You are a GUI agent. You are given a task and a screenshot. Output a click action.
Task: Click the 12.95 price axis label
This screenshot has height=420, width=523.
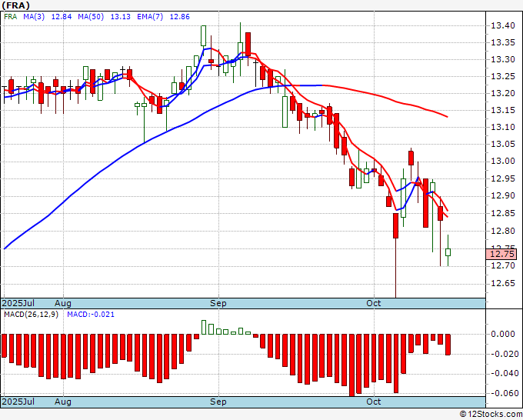pyautogui.click(x=503, y=178)
